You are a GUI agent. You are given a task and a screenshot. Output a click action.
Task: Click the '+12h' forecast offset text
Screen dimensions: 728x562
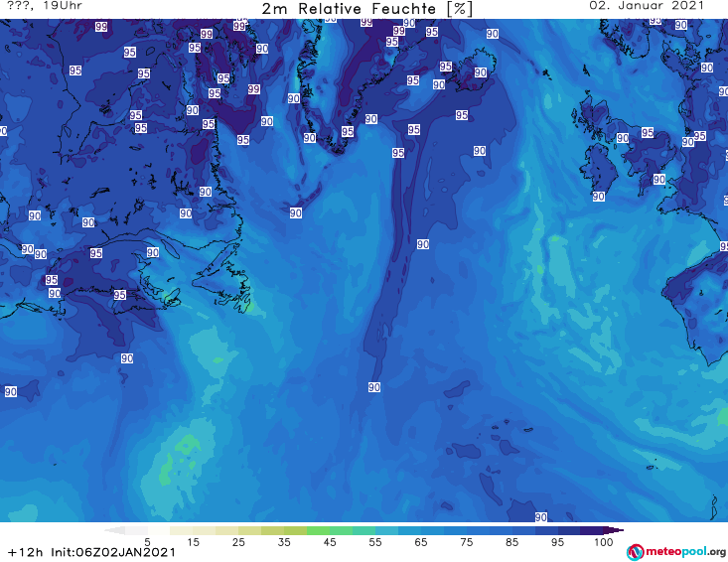[26, 552]
